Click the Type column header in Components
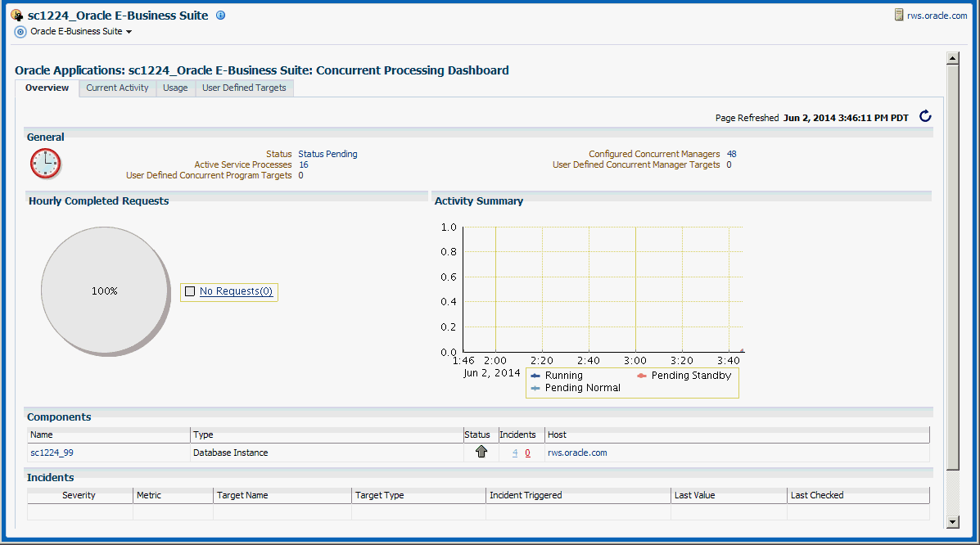Viewport: 980px width, 545px height. pos(326,435)
